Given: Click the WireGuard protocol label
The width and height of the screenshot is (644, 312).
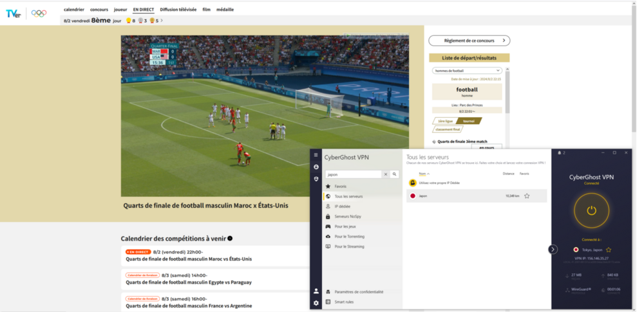Looking at the screenshot, I should (581, 289).
